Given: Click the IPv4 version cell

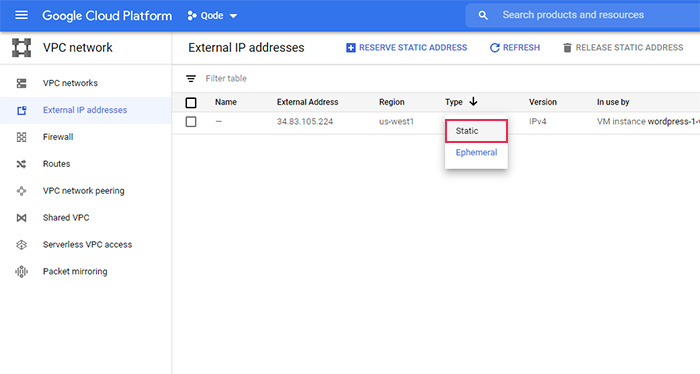Looking at the screenshot, I should click(x=538, y=121).
